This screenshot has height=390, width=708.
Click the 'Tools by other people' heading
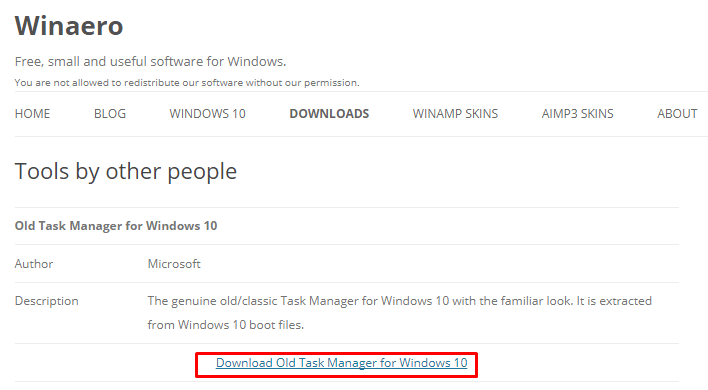[126, 172]
